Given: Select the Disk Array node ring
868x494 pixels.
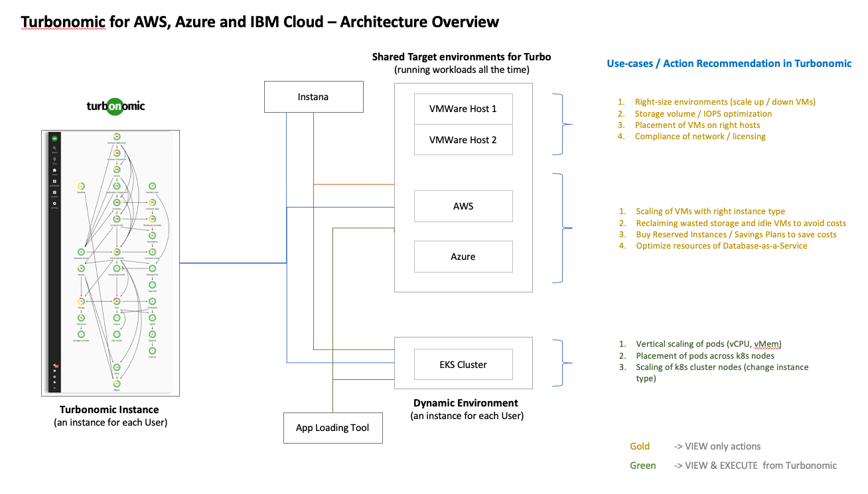Looking at the screenshot, I should (81, 318).
